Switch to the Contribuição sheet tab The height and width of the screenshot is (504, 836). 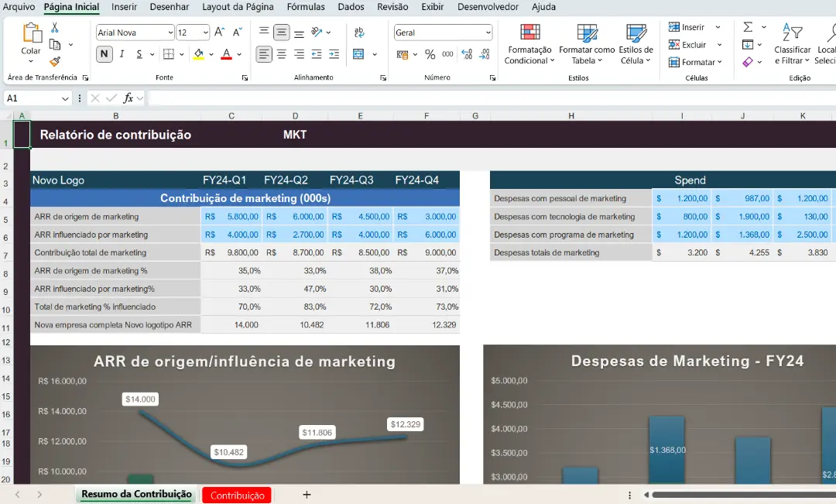pyautogui.click(x=237, y=495)
